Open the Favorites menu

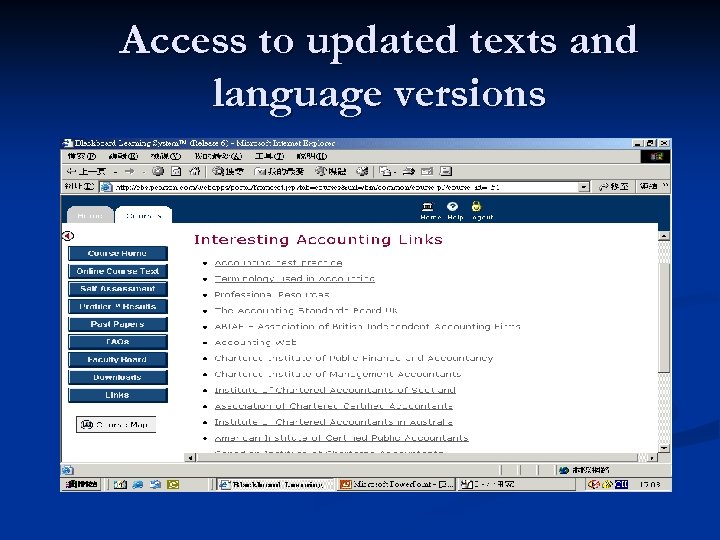[x=218, y=157]
